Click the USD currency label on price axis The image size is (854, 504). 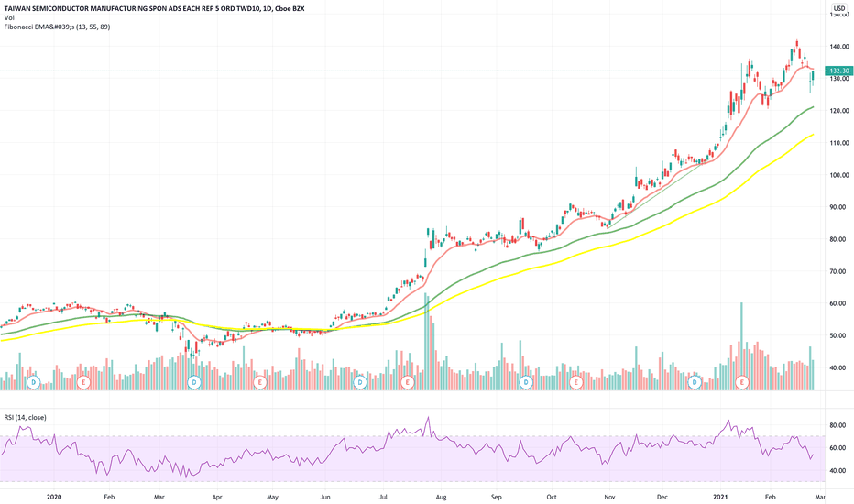[x=839, y=8]
